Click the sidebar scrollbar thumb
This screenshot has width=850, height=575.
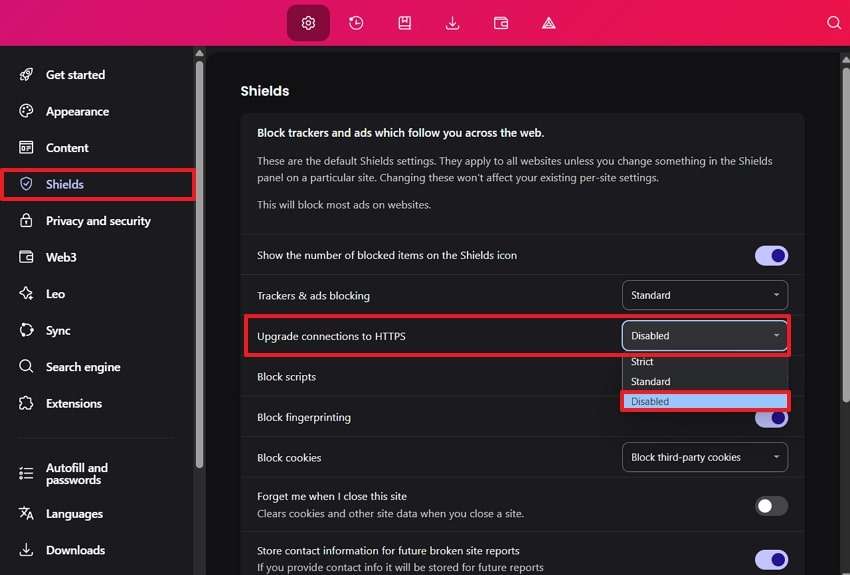pyautogui.click(x=199, y=264)
